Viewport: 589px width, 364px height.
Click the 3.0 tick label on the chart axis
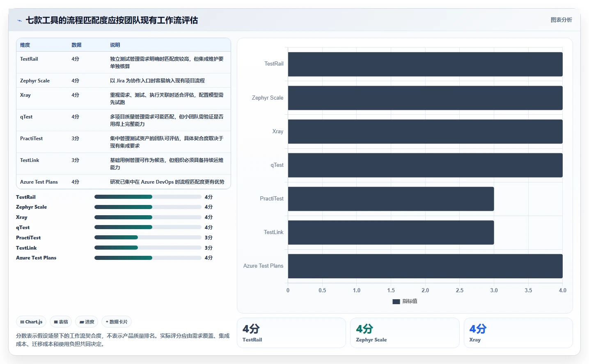494,290
